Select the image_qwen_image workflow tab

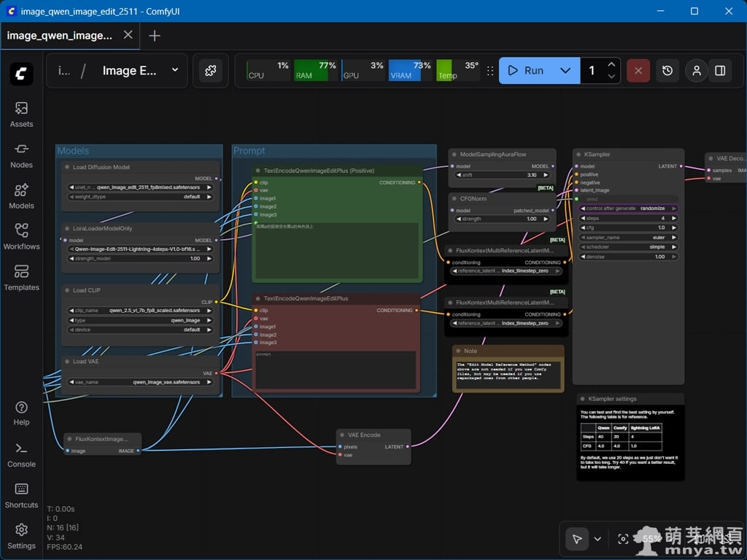[60, 35]
